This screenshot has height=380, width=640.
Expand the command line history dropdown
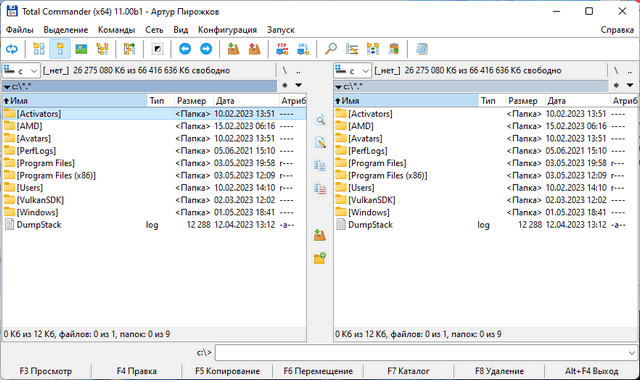(632, 353)
